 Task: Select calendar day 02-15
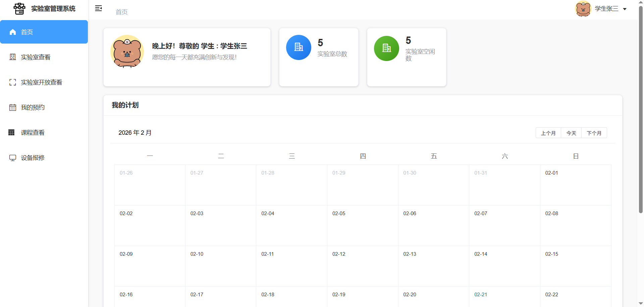click(x=576, y=266)
